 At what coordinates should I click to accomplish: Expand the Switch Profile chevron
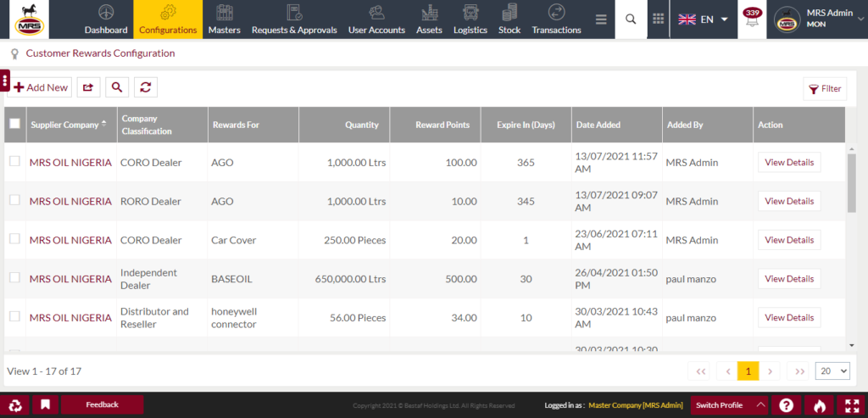761,404
